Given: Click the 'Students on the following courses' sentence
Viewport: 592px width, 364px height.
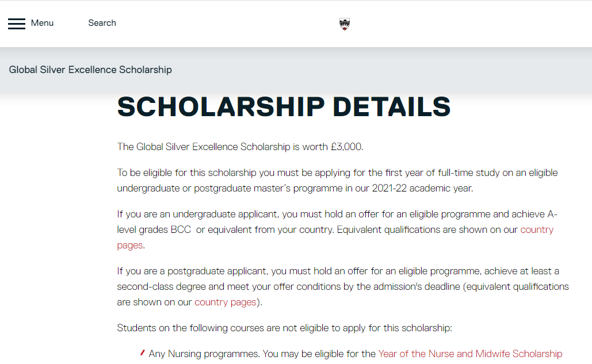Looking at the screenshot, I should point(284,328).
